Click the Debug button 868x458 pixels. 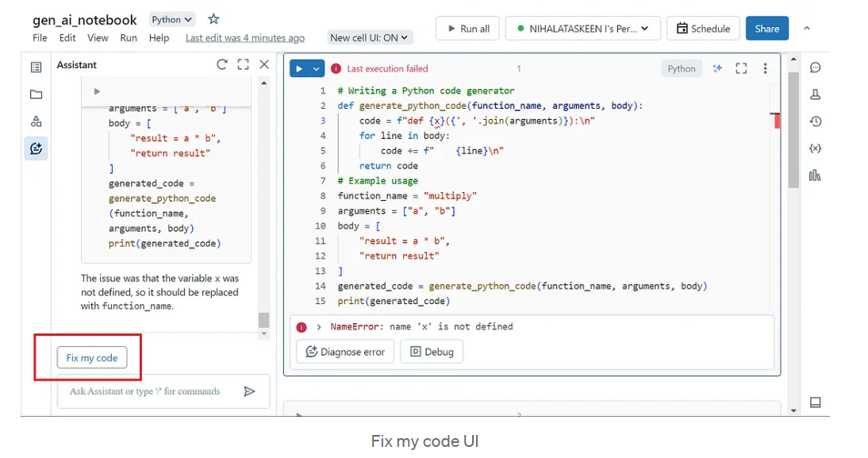[432, 352]
